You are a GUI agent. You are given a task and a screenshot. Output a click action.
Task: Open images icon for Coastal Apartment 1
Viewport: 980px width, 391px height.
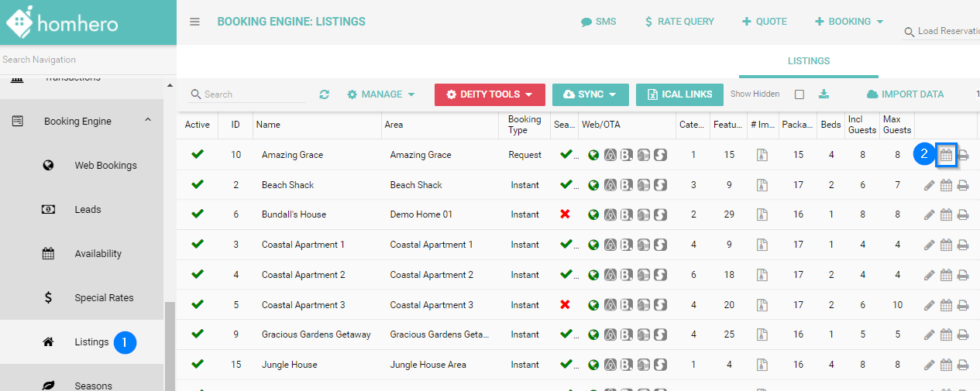[x=762, y=245]
